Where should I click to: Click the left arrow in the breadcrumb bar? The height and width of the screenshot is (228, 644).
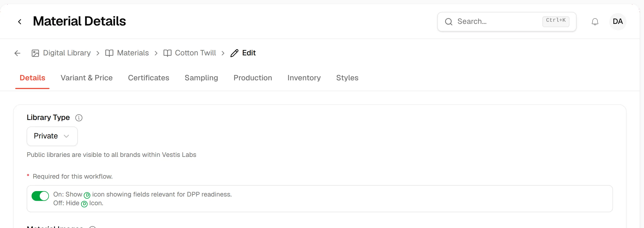pos(17,53)
